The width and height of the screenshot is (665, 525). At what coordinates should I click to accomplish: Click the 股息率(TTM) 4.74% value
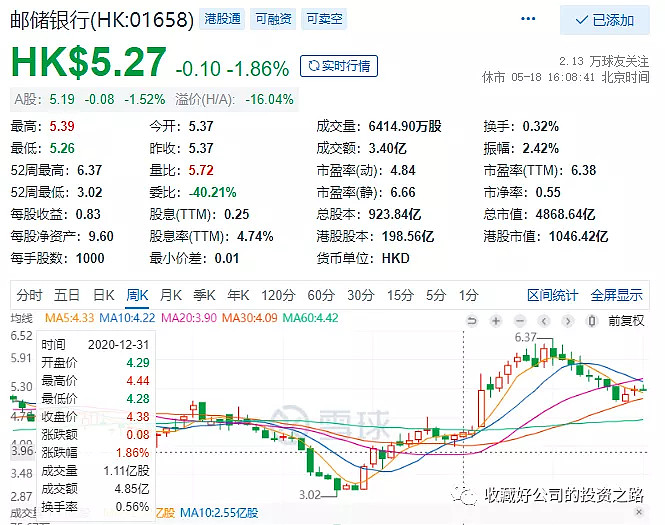[x=255, y=236]
